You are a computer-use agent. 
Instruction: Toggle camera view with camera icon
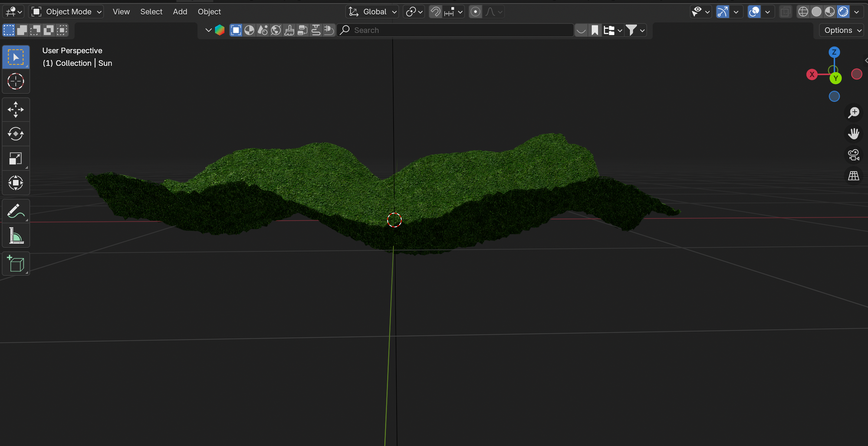[853, 155]
